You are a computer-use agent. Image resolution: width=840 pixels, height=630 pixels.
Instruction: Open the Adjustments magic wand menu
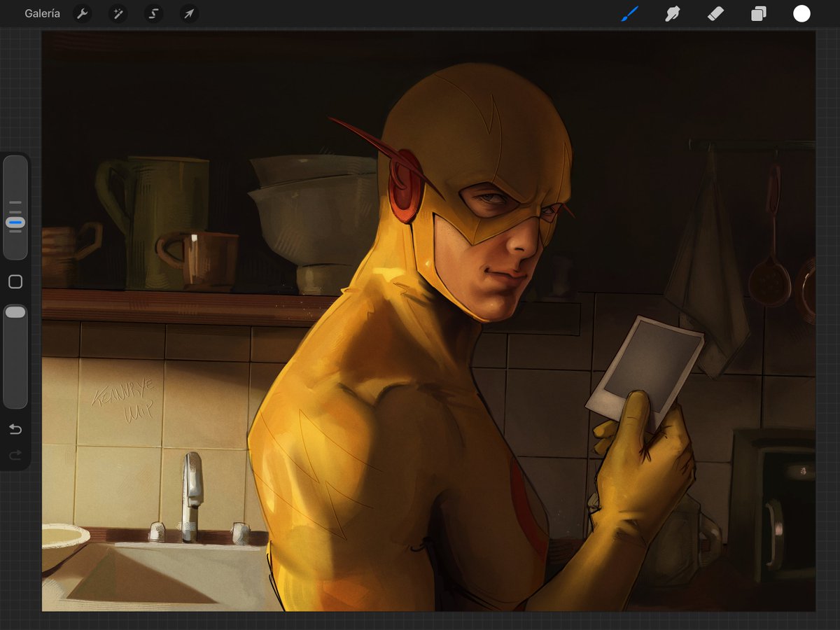coord(118,13)
